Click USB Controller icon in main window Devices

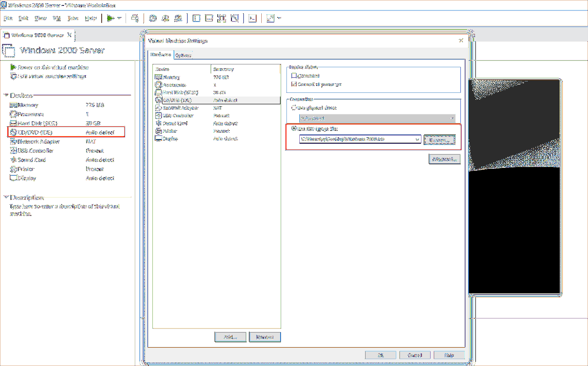13,151
